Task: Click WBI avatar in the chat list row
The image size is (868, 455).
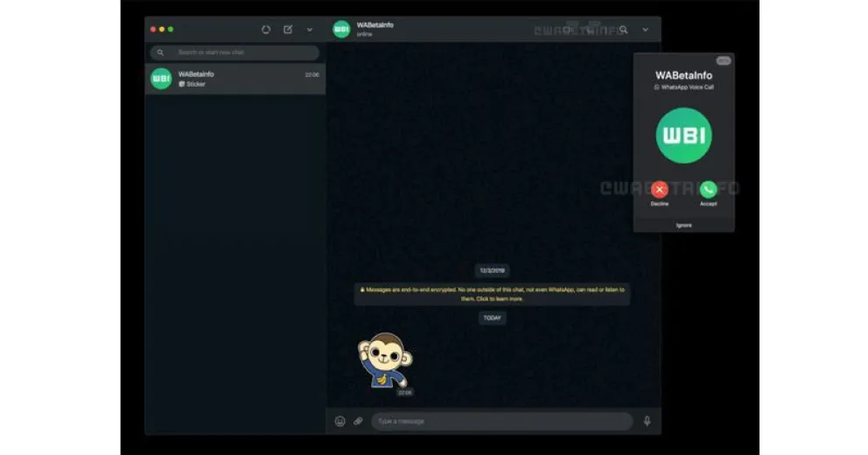Action: pyautogui.click(x=161, y=79)
